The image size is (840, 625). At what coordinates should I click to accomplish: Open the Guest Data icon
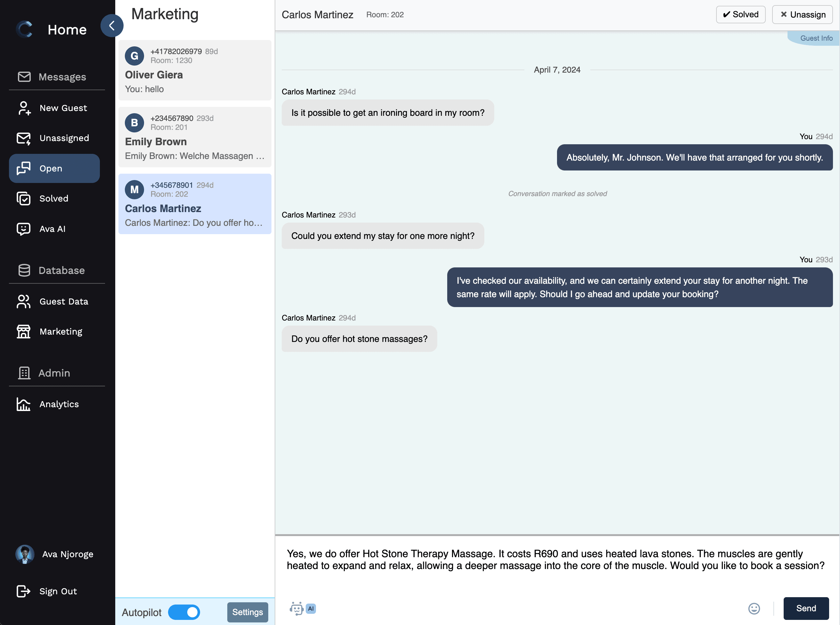tap(24, 302)
